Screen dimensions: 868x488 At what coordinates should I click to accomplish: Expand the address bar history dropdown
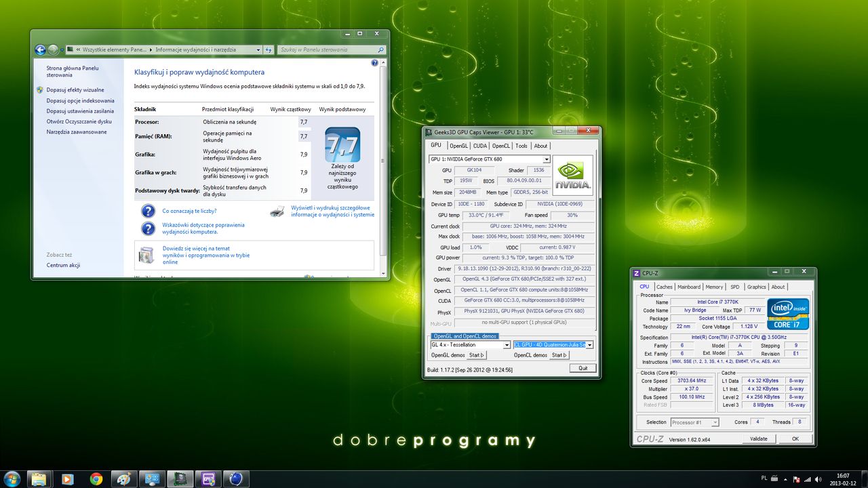coord(258,49)
